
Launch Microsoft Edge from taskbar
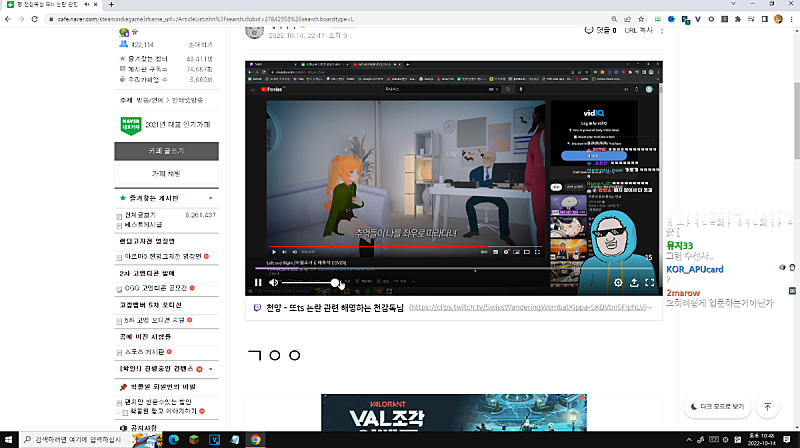[173, 439]
